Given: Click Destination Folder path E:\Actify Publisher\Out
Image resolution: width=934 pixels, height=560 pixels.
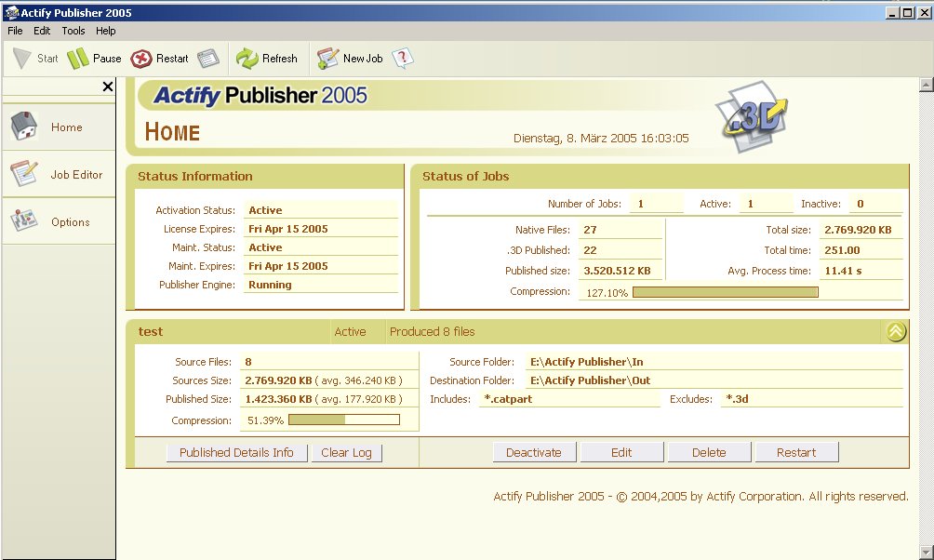Looking at the screenshot, I should [591, 380].
